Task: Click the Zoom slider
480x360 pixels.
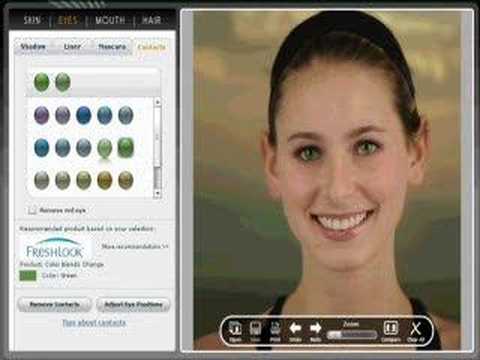Action: pyautogui.click(x=352, y=335)
